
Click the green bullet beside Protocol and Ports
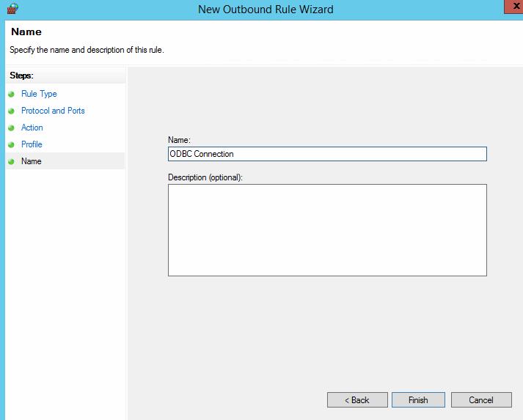coord(11,111)
